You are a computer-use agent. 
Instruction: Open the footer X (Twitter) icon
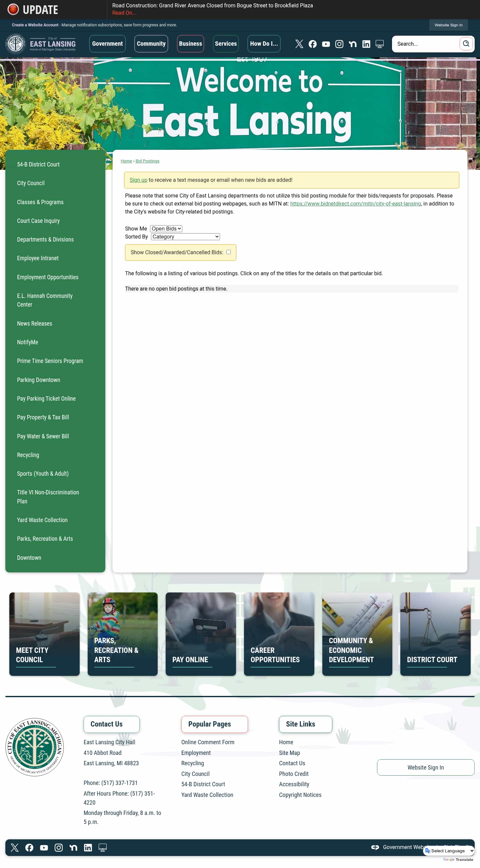14,847
